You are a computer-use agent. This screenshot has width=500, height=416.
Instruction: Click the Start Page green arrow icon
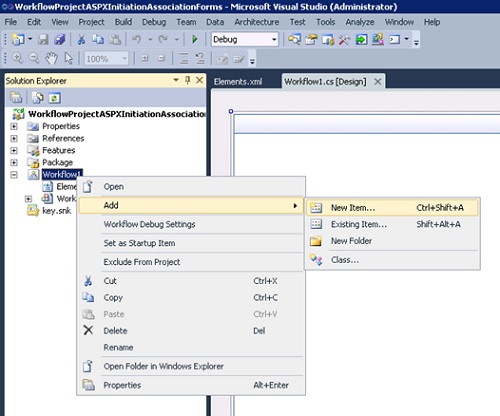(361, 39)
